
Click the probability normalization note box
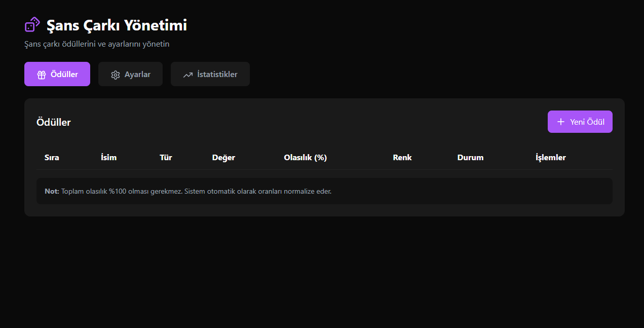324,191
